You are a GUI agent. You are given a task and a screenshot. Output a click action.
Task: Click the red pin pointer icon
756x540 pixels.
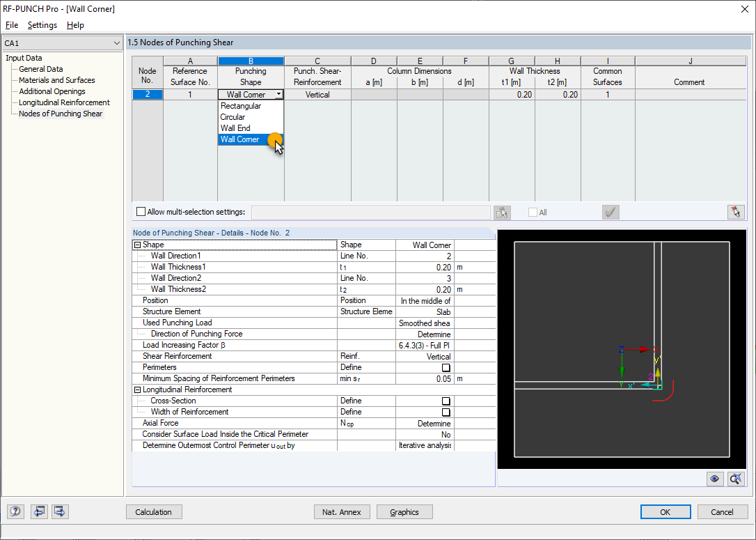(x=736, y=213)
